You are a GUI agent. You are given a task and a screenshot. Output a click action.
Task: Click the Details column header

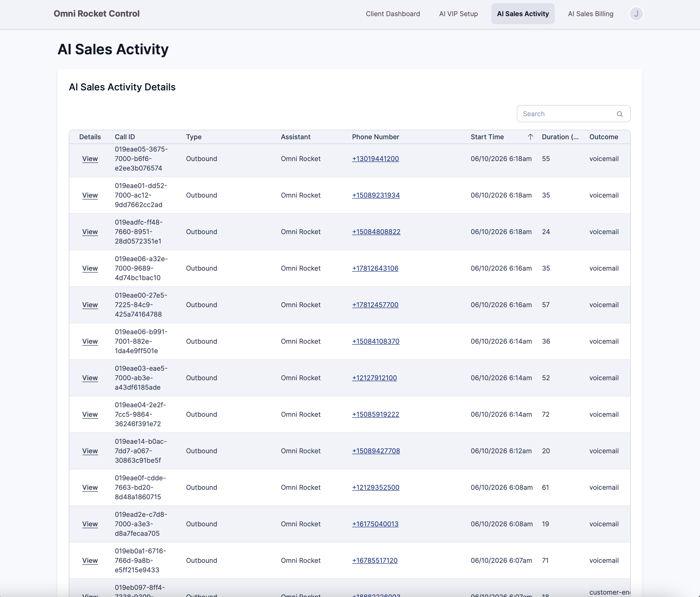pos(90,137)
